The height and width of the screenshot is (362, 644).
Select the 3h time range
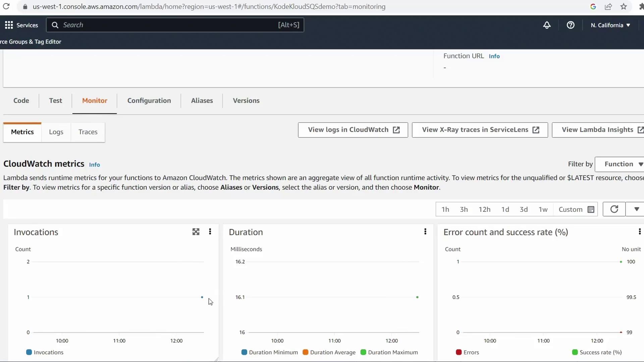[464, 209]
